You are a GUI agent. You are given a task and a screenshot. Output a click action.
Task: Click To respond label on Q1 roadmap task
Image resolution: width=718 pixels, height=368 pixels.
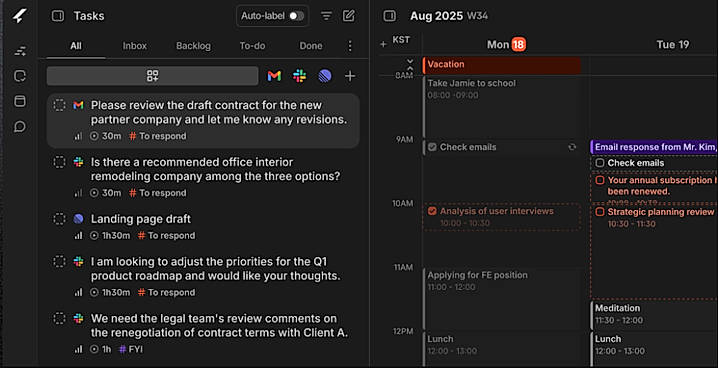coord(166,292)
